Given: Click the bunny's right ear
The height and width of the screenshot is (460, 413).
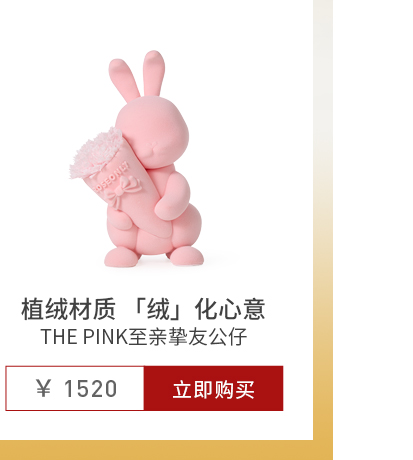Looking at the screenshot, I should (154, 73).
